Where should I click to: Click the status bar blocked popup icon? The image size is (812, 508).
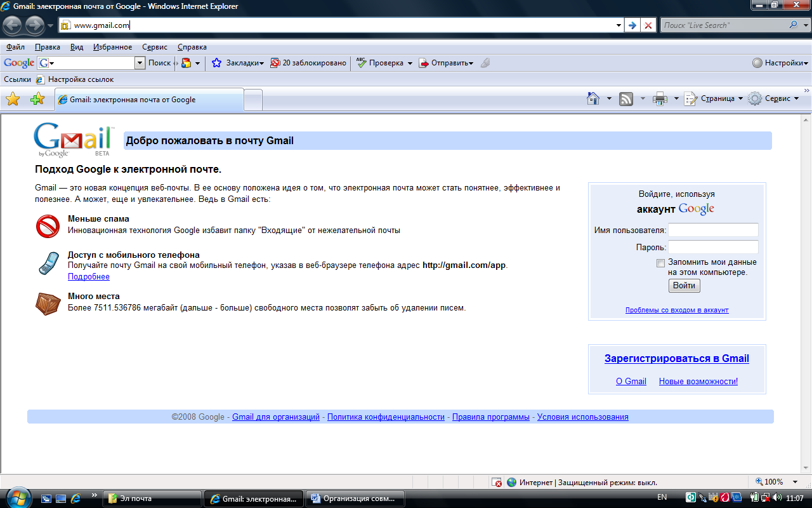[497, 482]
